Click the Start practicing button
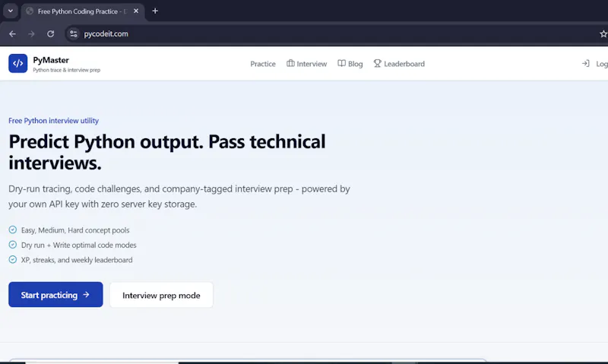The image size is (608, 364). tap(55, 295)
